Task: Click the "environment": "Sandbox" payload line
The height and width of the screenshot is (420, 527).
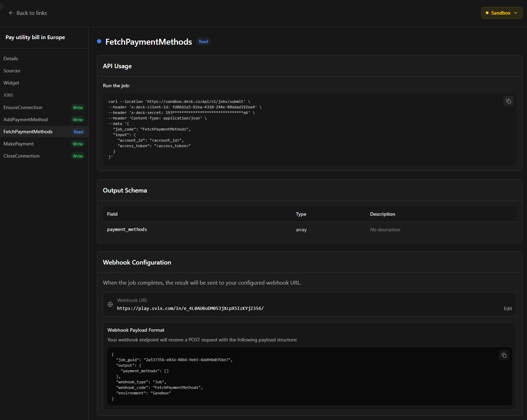Action: 143,393
